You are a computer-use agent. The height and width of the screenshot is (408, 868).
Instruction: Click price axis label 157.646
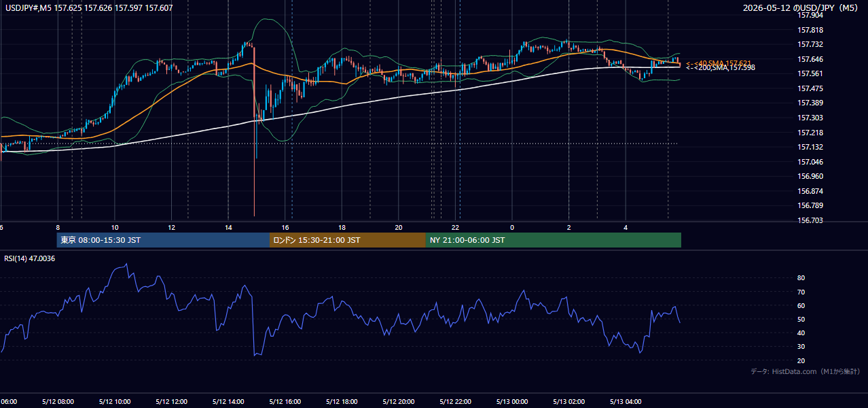click(x=810, y=59)
